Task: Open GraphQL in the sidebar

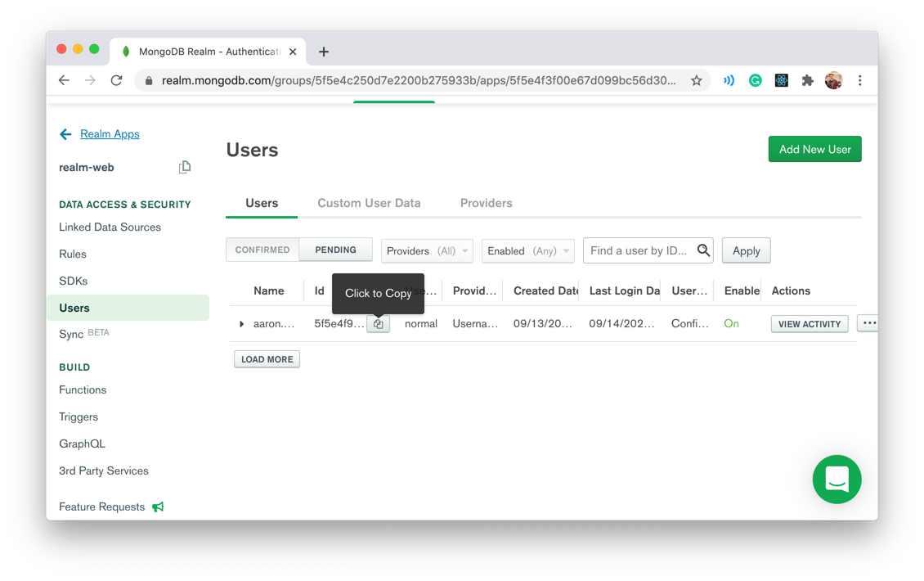Action: coord(82,444)
